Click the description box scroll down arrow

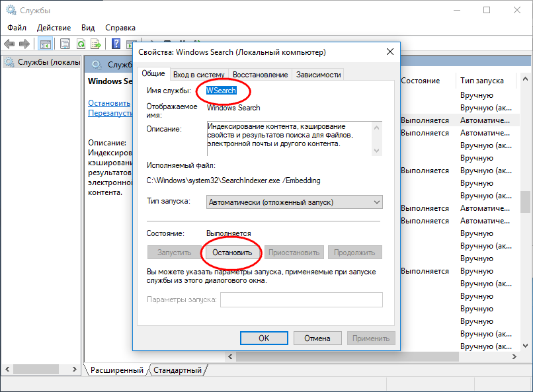click(376, 150)
